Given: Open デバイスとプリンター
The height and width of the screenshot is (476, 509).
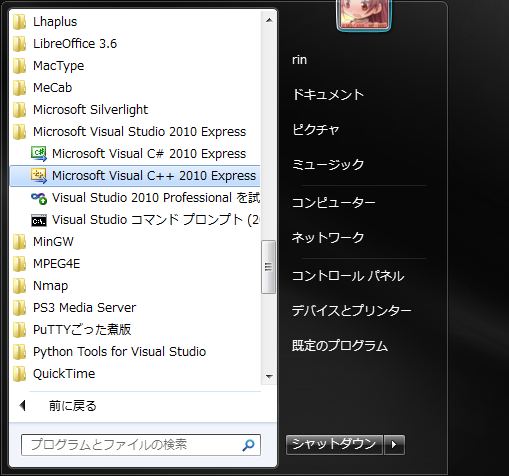Looking at the screenshot, I should click(x=352, y=311).
